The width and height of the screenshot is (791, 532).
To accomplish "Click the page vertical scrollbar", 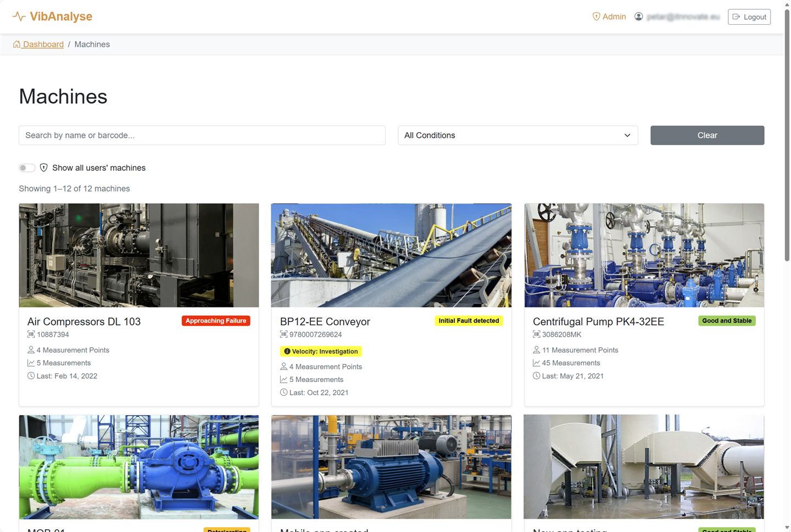I will pos(787,135).
